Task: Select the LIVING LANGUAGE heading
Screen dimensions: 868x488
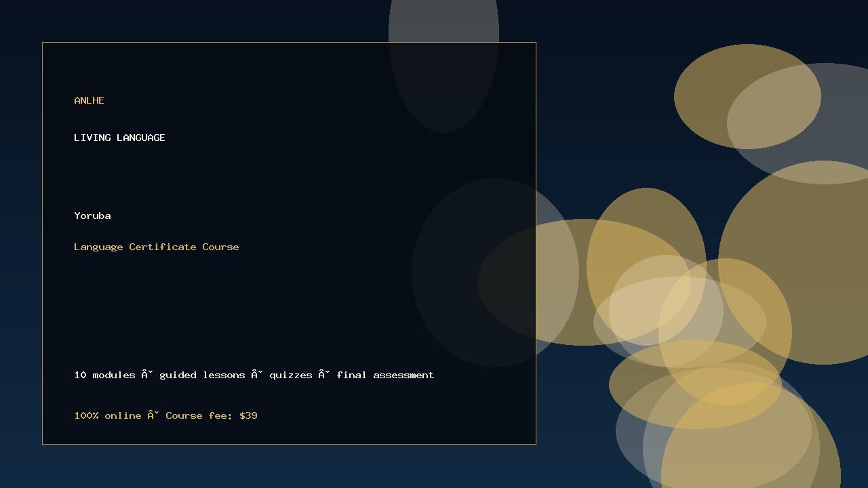Action: point(119,138)
